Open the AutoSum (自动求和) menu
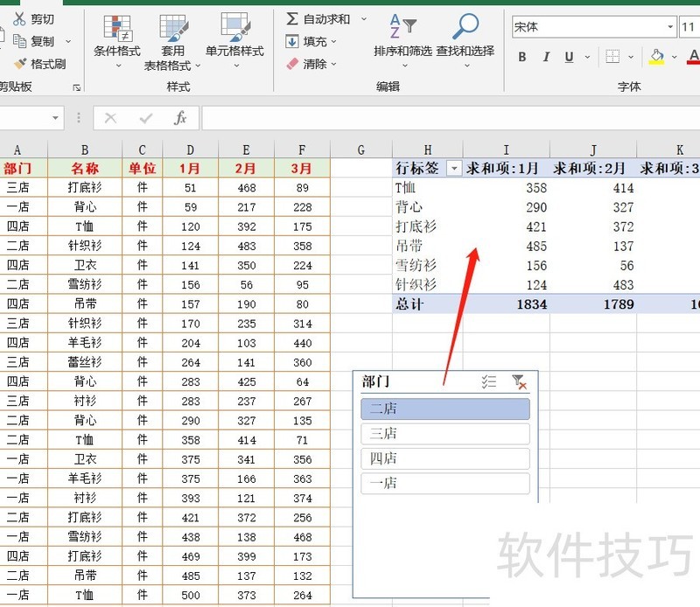Viewport: 700px width, 607px height. 319,18
